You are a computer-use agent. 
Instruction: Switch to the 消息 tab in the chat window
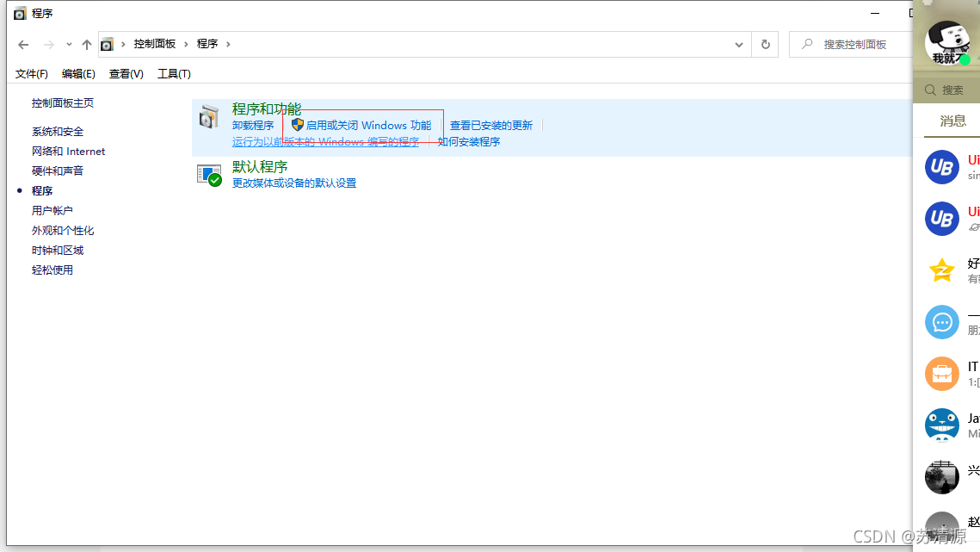point(952,121)
